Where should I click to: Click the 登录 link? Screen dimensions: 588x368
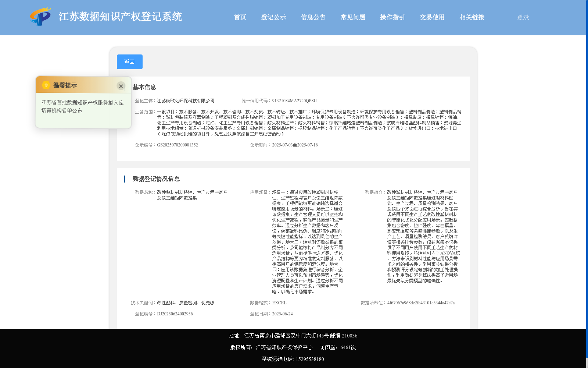523,17
